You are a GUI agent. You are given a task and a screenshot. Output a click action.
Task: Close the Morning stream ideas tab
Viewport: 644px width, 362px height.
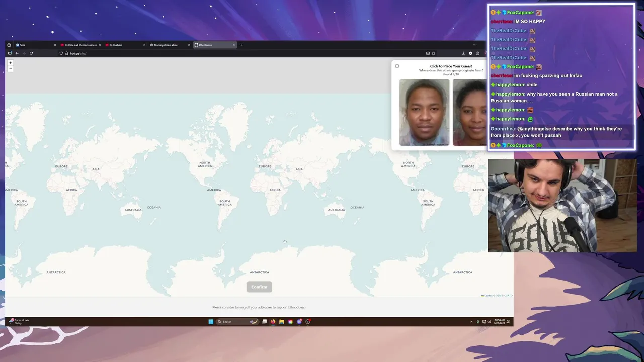(x=189, y=45)
